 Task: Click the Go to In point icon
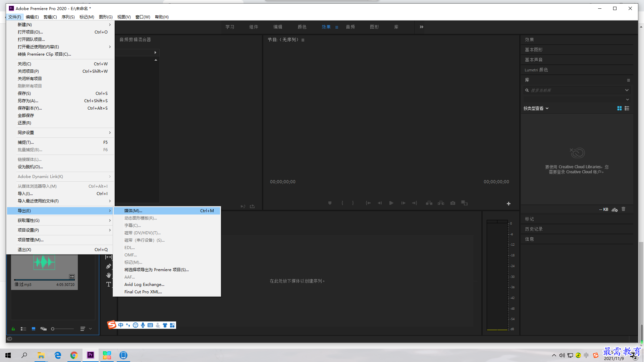click(368, 203)
